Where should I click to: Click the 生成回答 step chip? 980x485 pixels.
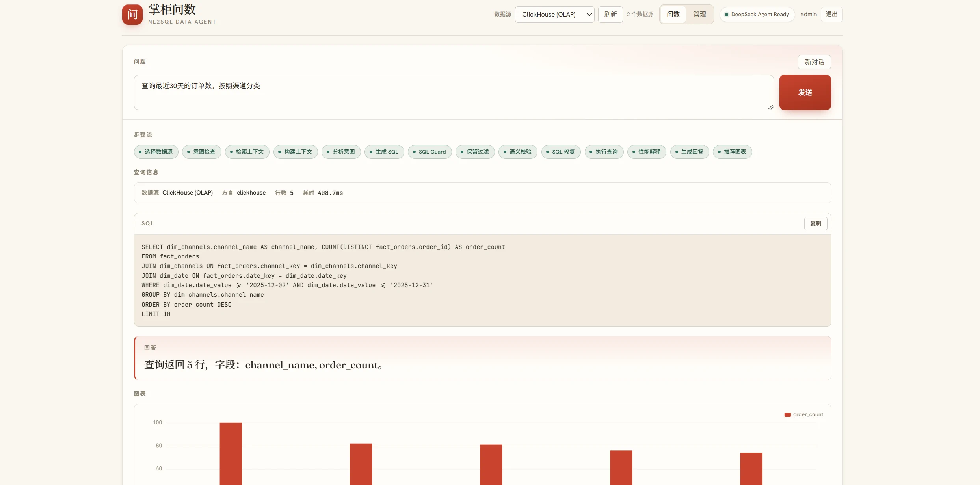point(690,152)
